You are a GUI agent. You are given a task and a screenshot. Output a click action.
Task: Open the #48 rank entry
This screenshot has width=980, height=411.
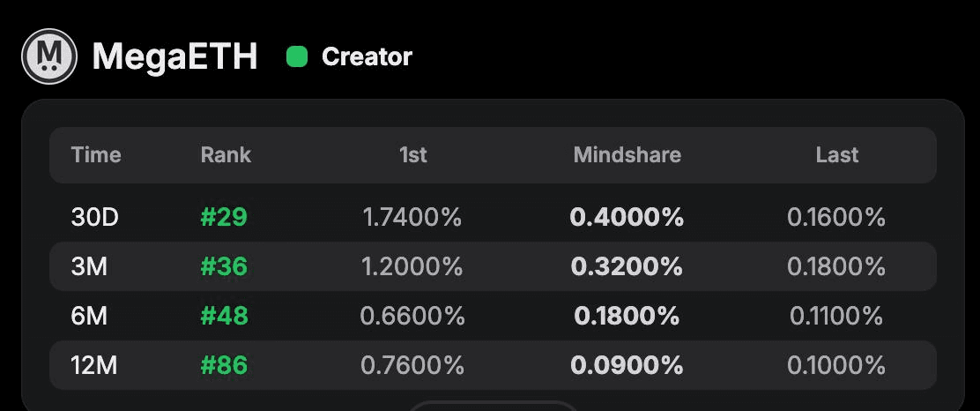[224, 316]
